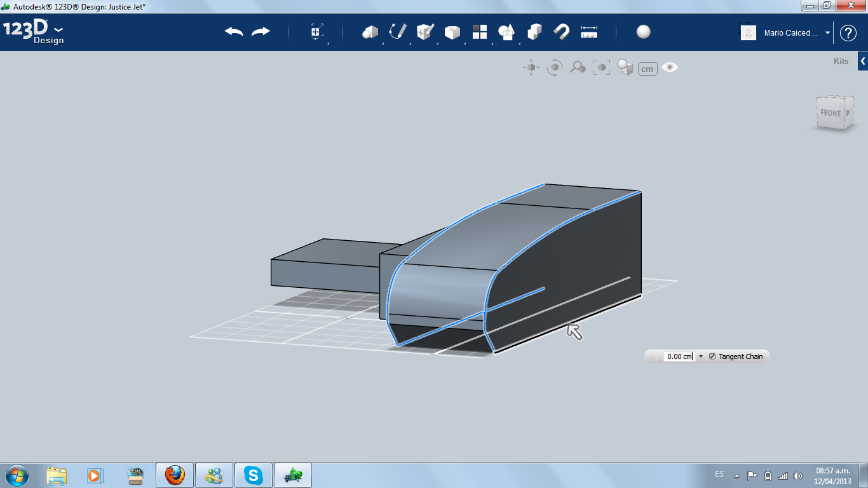
Task: Expand the Mario Caiced account dropdown
Action: (x=828, y=33)
